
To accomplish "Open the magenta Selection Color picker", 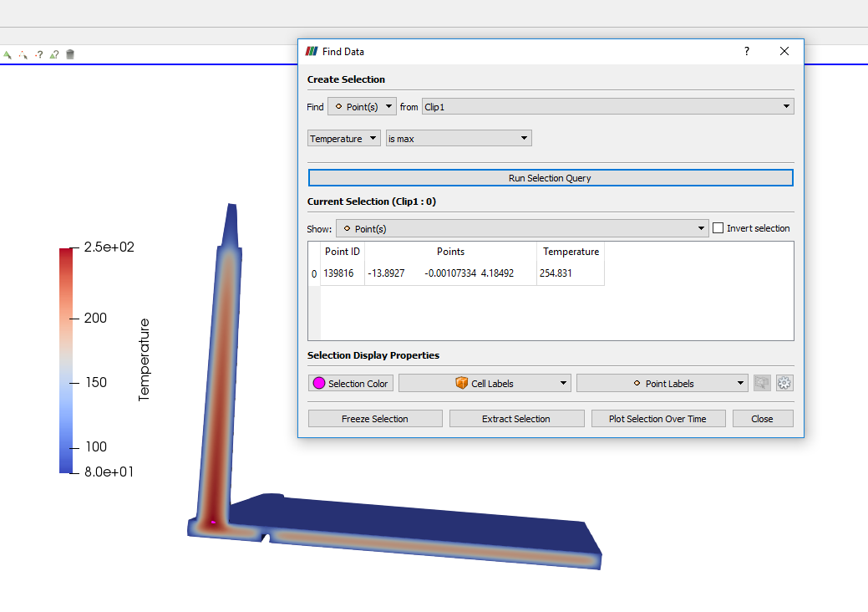I will click(x=350, y=383).
